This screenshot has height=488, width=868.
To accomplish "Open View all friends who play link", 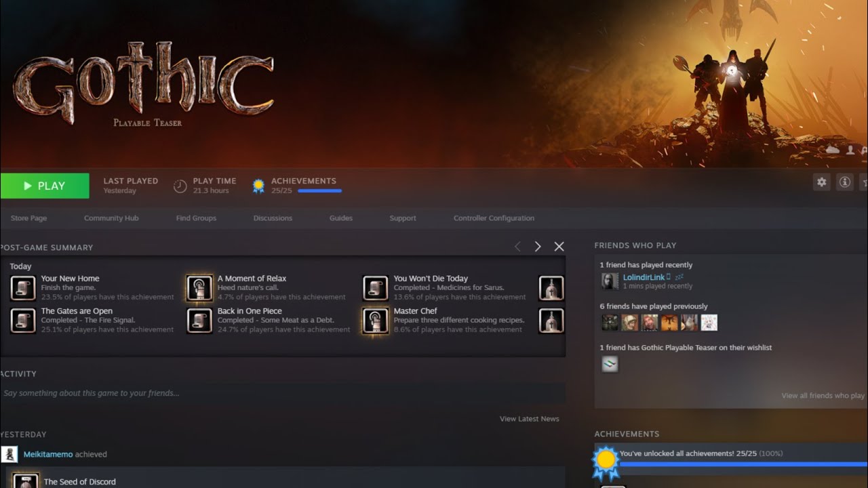I will click(823, 396).
